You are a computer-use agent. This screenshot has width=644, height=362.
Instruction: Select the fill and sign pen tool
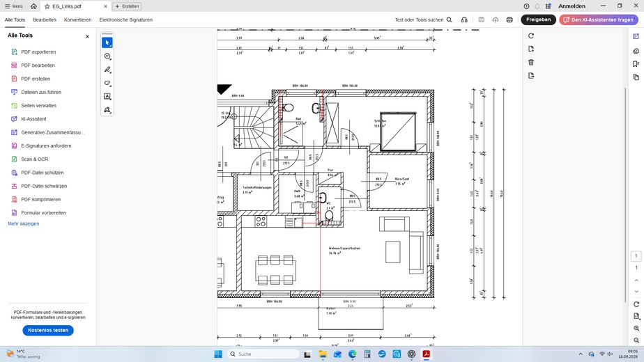pos(107,110)
